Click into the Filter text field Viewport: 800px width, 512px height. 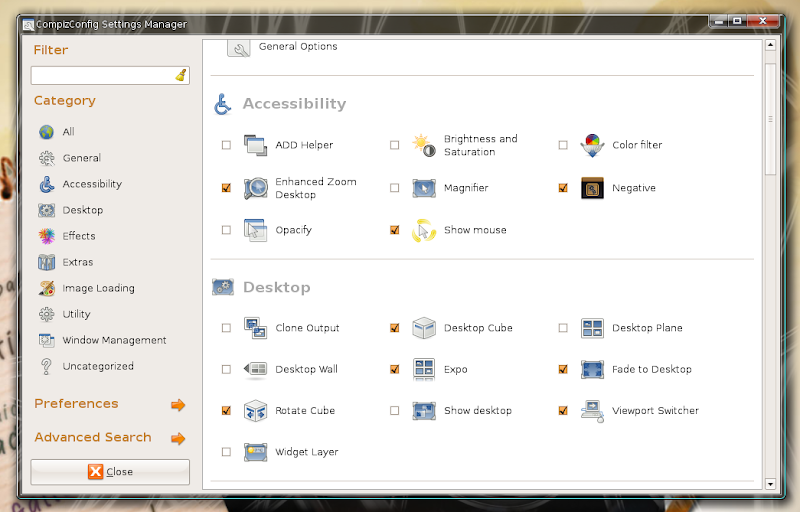[110, 75]
